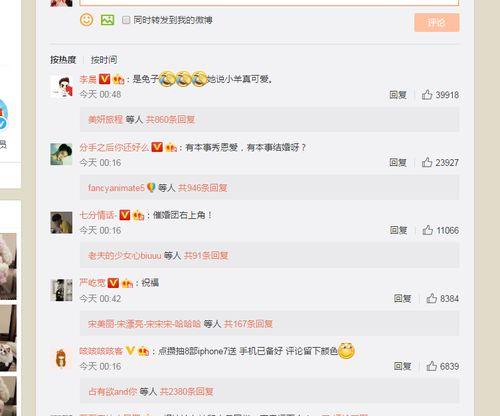This screenshot has height=416, width=500.
Task: Like the comment with 39918 likes
Action: pyautogui.click(x=427, y=95)
